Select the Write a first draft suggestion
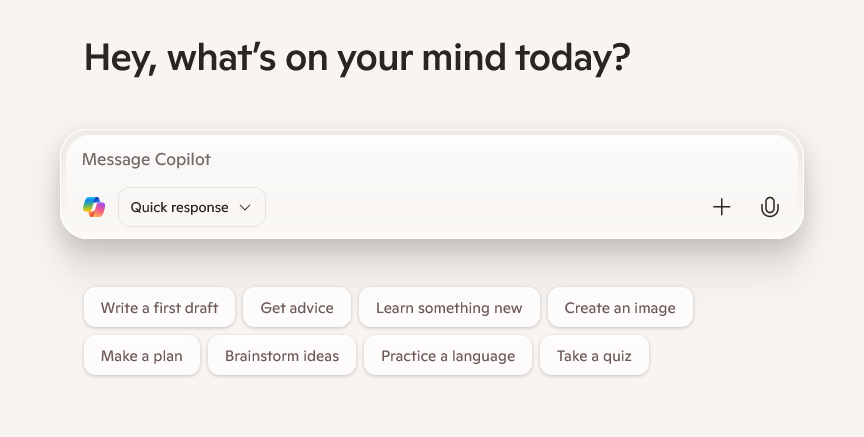Viewport: 864px width, 437px height. point(159,307)
